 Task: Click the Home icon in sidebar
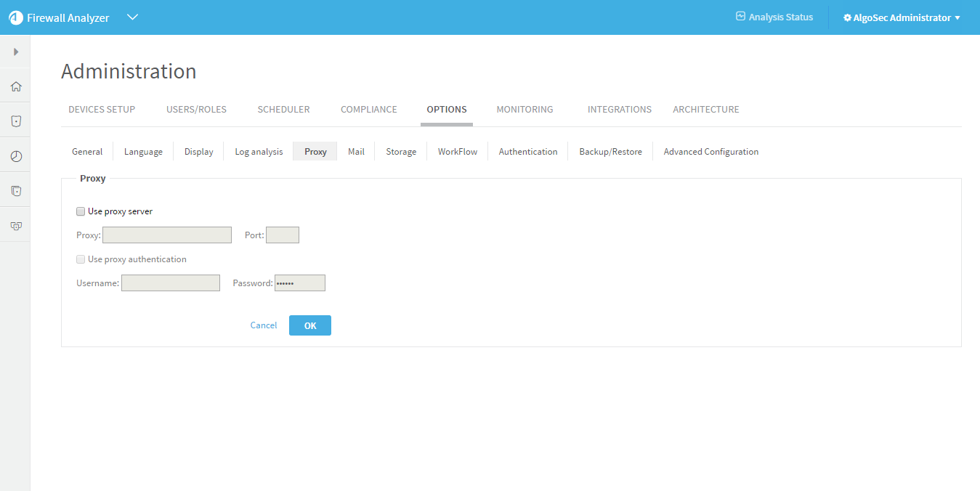(15, 86)
